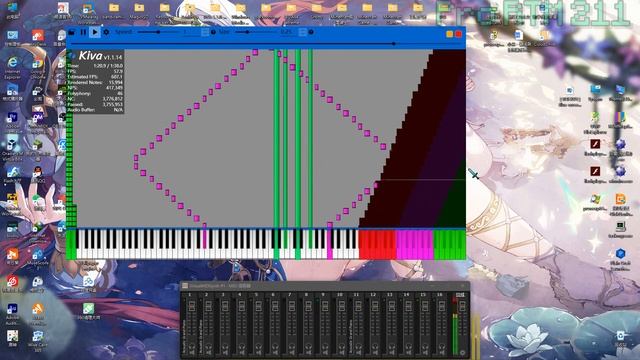Mute mixer channel 1 via speaker icon
The height and width of the screenshot is (360, 640).
pyautogui.click(x=192, y=353)
